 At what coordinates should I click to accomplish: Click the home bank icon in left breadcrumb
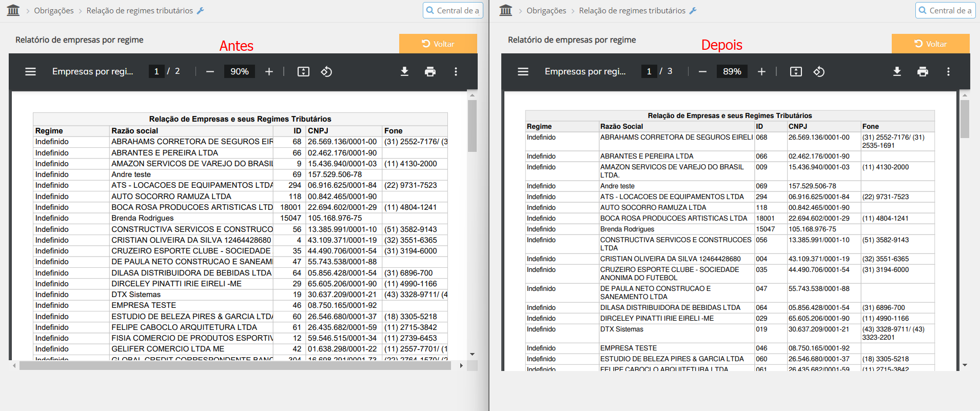(x=13, y=10)
